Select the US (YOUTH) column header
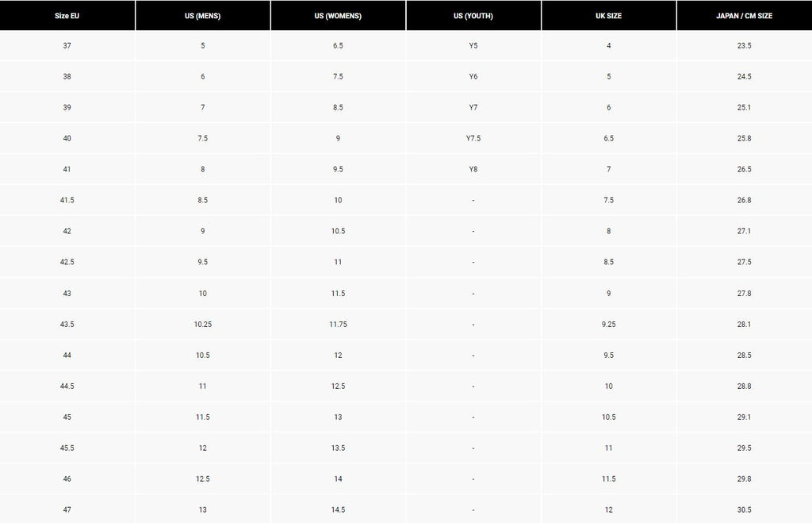 (x=473, y=16)
